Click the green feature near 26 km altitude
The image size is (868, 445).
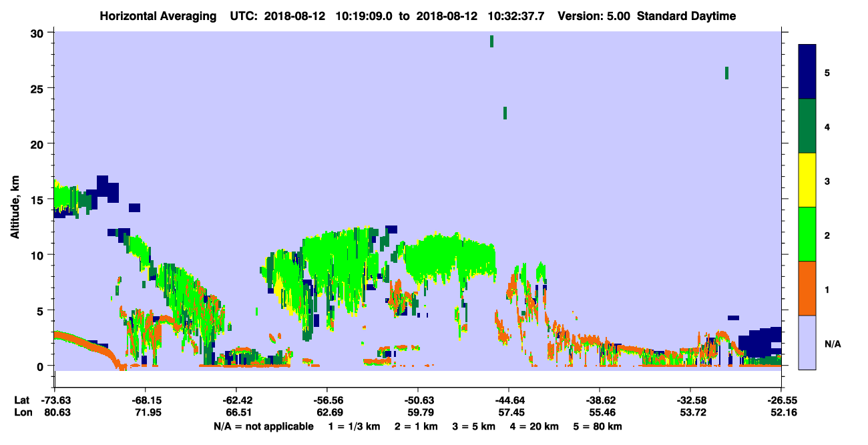(x=726, y=73)
